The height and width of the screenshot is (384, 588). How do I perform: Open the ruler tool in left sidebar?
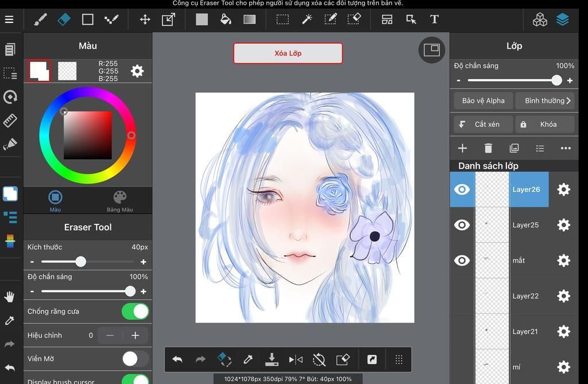click(x=10, y=121)
